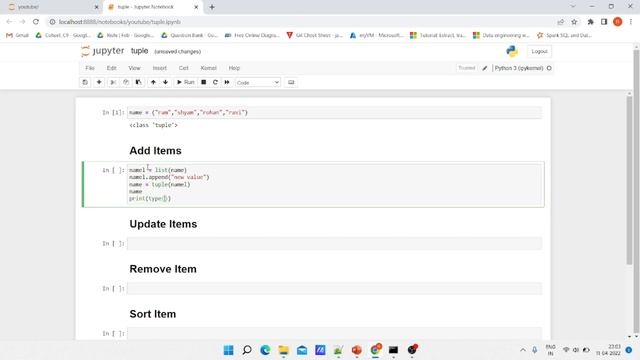
Task: Open the Edit menu
Action: click(x=111, y=68)
